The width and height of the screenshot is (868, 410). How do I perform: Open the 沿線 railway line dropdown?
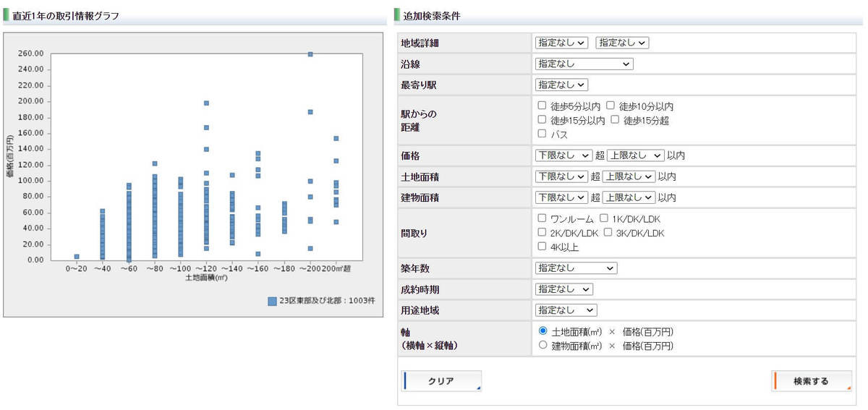(584, 64)
